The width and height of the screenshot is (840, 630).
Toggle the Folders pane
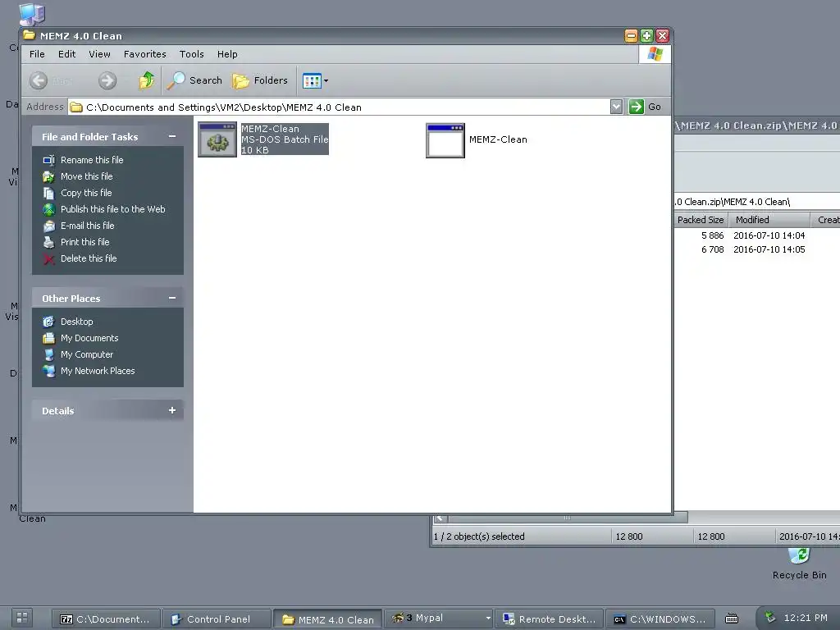coord(260,80)
